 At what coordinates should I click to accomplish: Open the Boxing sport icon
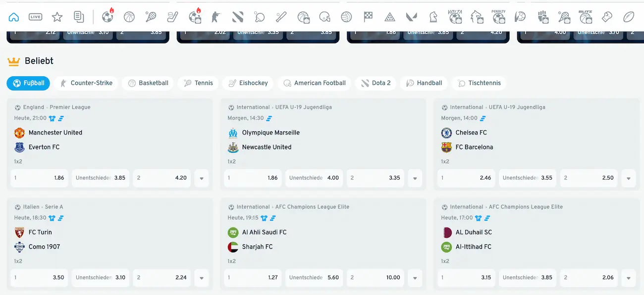(606, 16)
